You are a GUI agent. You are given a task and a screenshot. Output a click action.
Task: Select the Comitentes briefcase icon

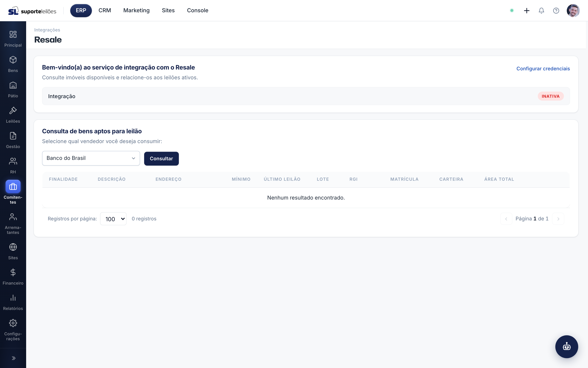click(x=13, y=187)
